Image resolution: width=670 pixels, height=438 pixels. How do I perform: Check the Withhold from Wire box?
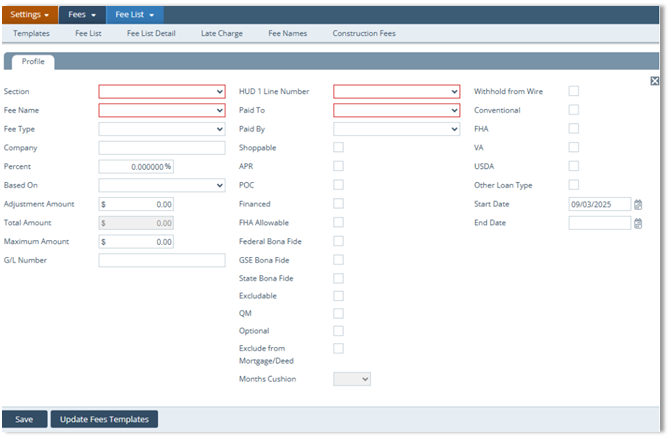574,91
